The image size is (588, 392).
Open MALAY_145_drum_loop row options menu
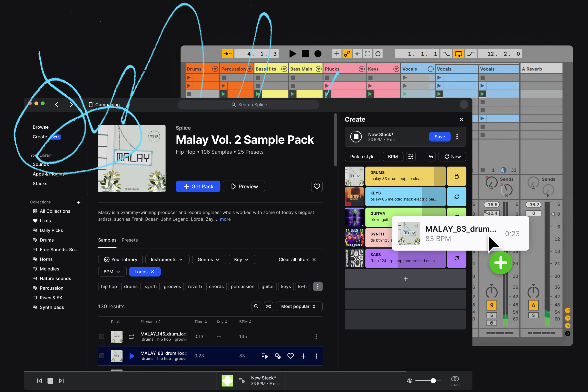tap(316, 336)
